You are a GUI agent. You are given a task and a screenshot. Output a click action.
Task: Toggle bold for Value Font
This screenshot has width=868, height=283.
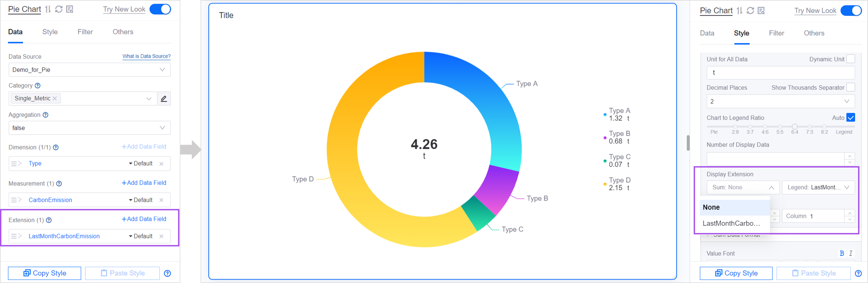click(842, 253)
